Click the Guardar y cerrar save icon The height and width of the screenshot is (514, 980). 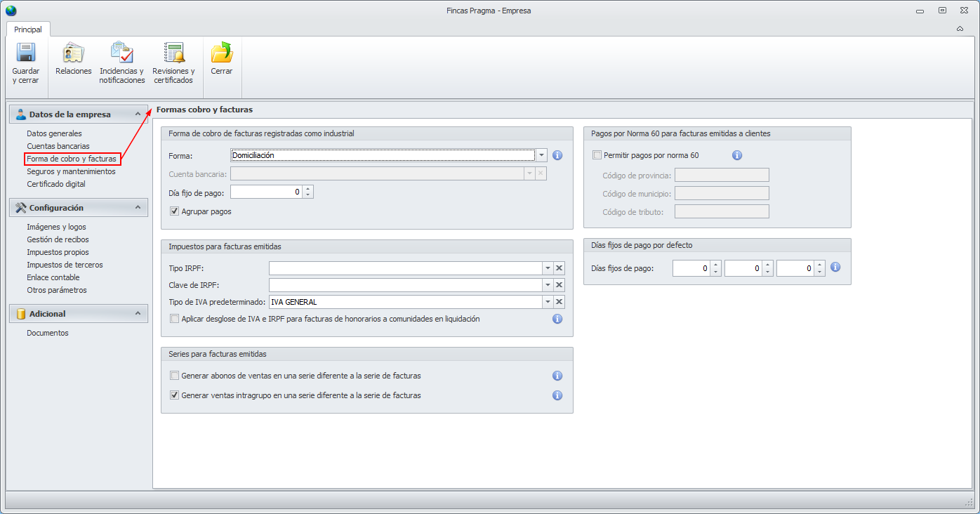[x=26, y=53]
